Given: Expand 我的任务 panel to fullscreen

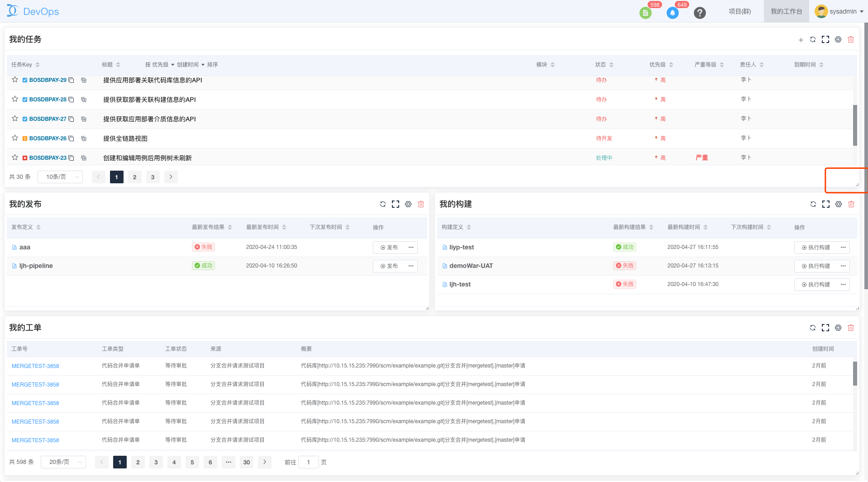Looking at the screenshot, I should (825, 39).
